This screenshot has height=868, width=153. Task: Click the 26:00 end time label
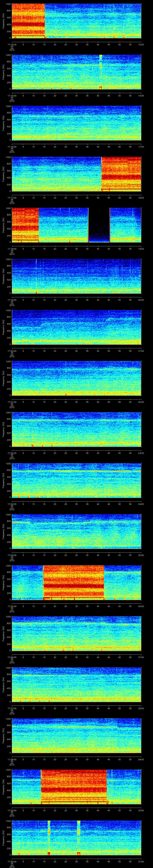(x=141, y=606)
